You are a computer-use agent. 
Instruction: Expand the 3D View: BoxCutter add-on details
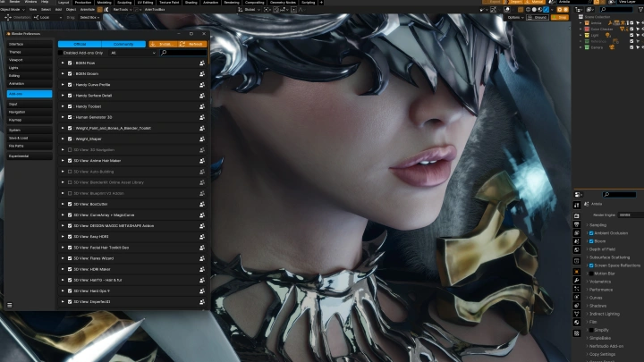pyautogui.click(x=63, y=204)
